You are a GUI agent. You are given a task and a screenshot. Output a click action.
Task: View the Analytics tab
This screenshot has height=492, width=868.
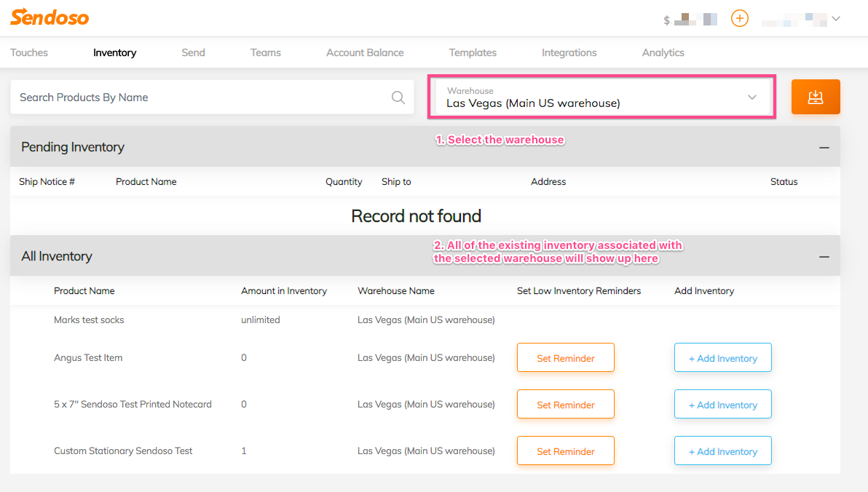click(x=663, y=52)
